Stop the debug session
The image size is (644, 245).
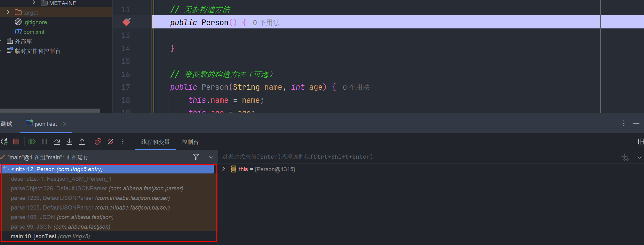pyautogui.click(x=16, y=142)
